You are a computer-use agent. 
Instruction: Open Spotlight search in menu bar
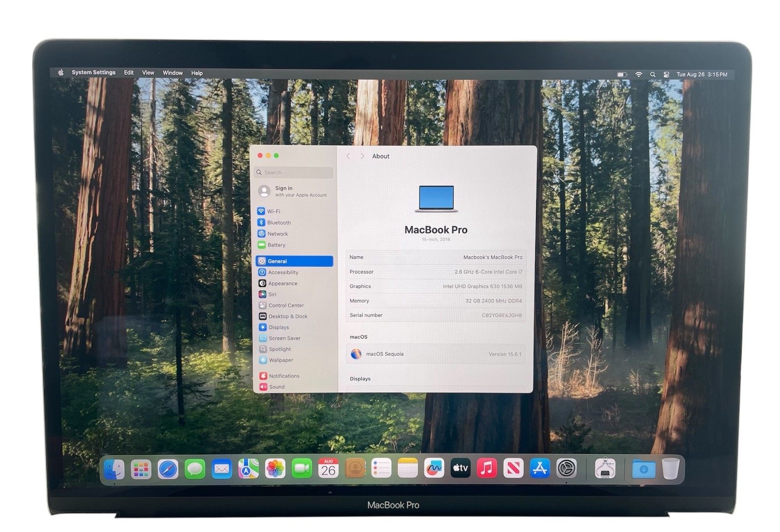[x=653, y=75]
